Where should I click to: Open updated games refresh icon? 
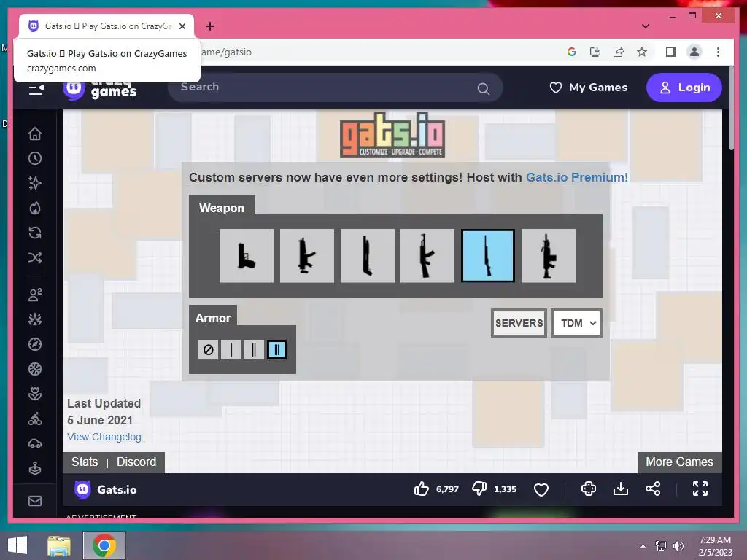click(35, 233)
